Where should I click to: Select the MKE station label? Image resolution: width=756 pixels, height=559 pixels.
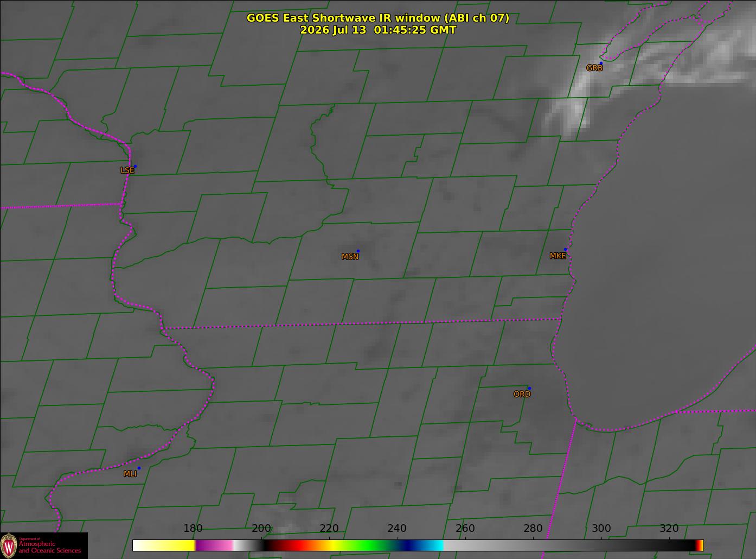point(558,256)
